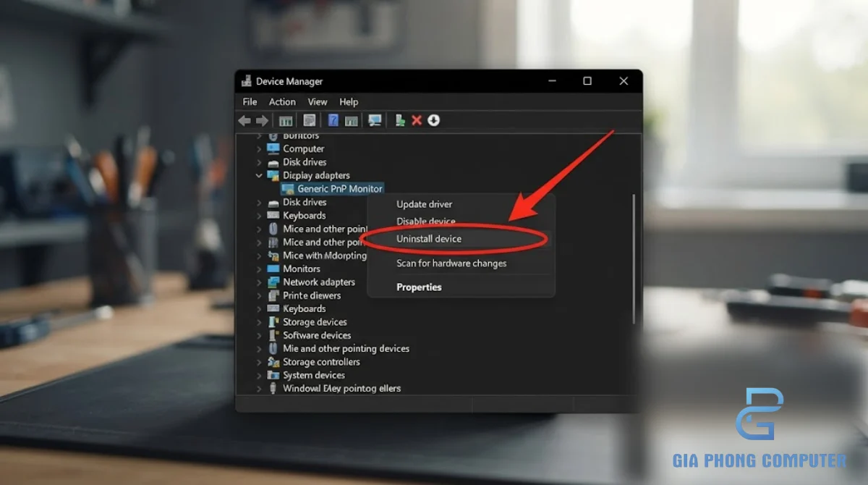Select the Storage controllers label

[x=321, y=362]
